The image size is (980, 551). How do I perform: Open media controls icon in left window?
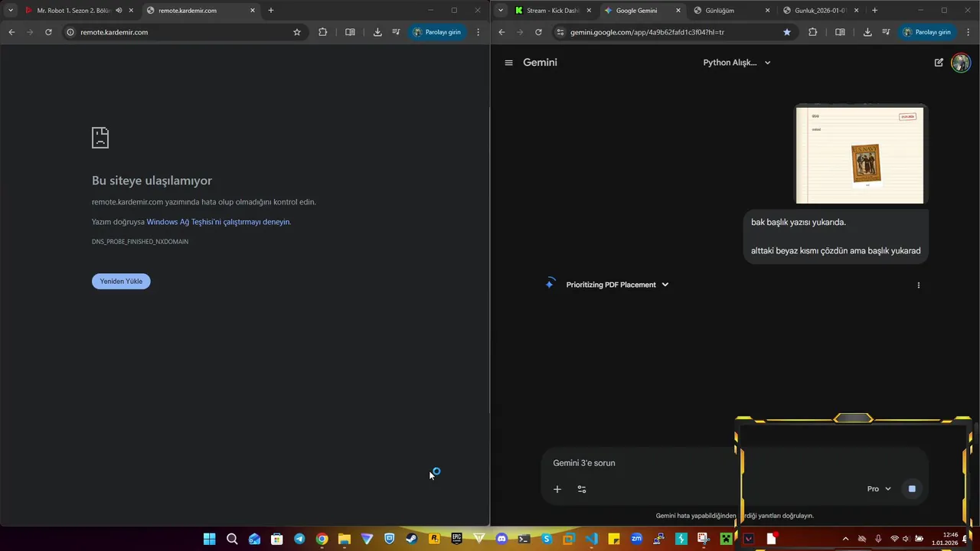[396, 32]
